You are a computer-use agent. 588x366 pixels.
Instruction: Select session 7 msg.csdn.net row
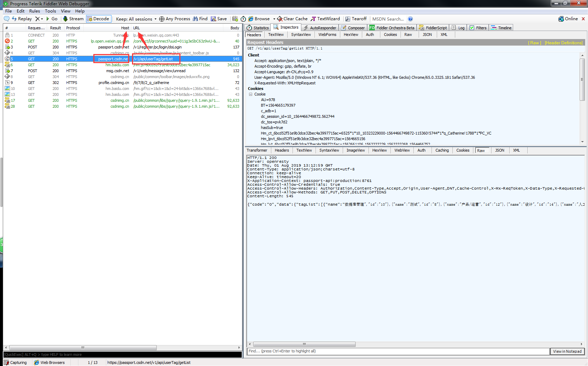[123, 71]
